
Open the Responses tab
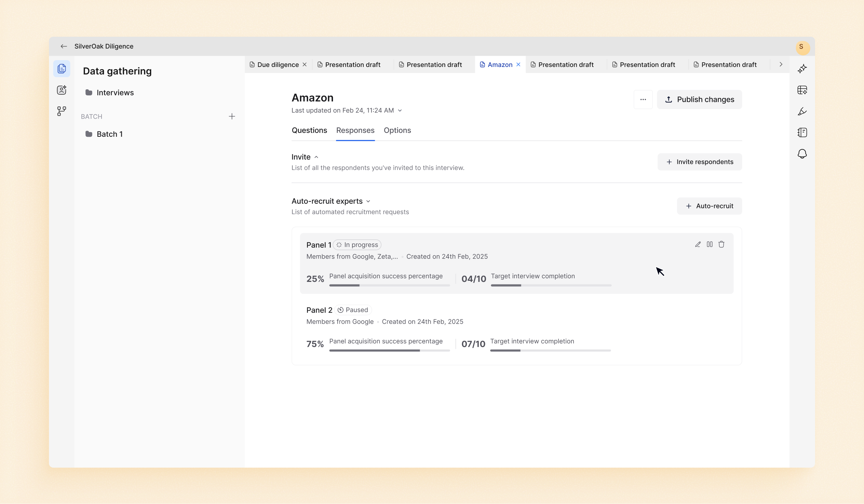click(355, 130)
